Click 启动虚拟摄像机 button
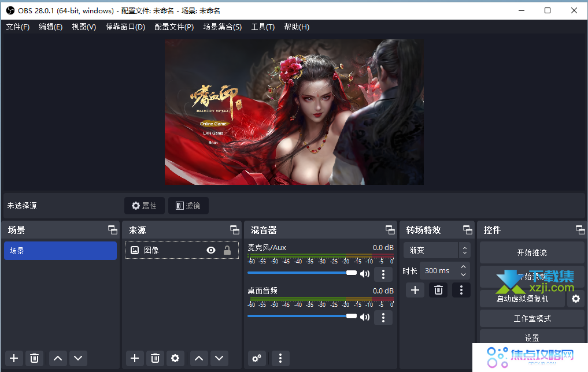Image resolution: width=588 pixels, height=372 pixels. [522, 299]
